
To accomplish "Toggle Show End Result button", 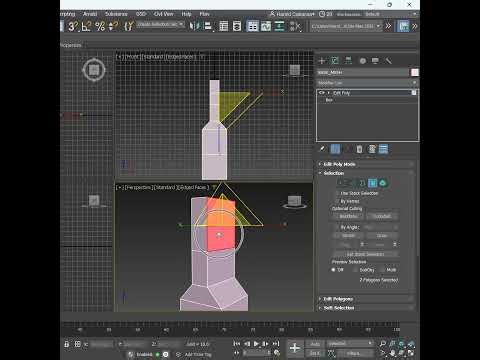I will (x=335, y=149).
